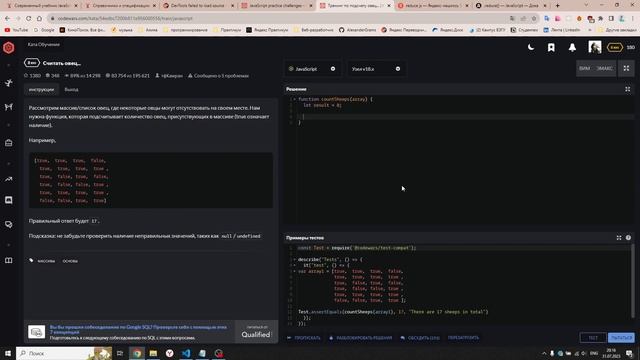Open docs book icon in left sidebar
The height and width of the screenshot is (360, 640).
point(9,260)
